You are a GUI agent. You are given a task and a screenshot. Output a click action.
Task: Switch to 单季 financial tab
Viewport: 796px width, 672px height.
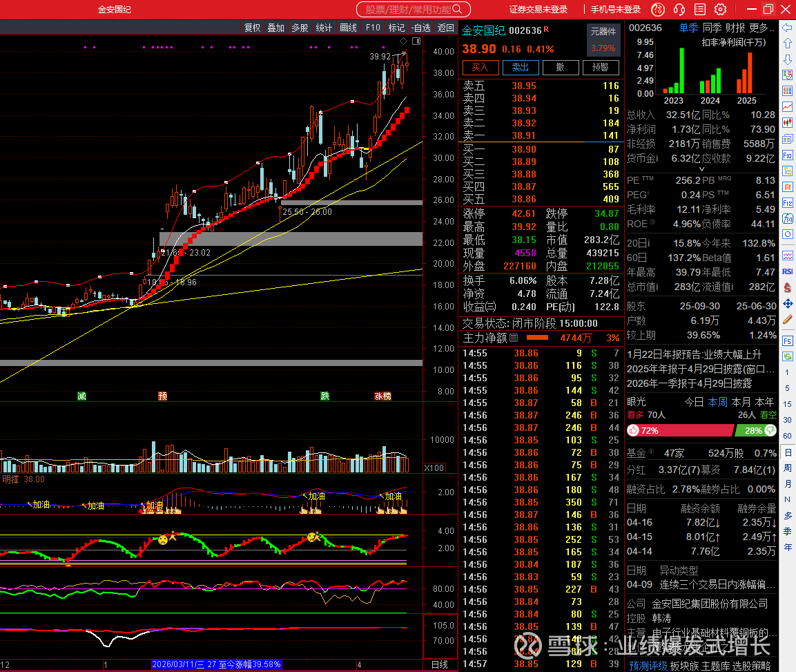tap(688, 28)
